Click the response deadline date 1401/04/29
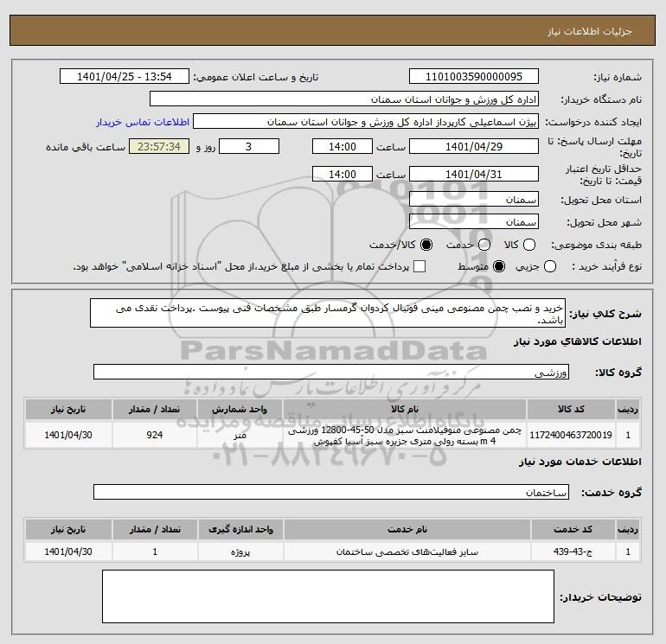Image resolution: width=666 pixels, height=644 pixels. pyautogui.click(x=474, y=147)
